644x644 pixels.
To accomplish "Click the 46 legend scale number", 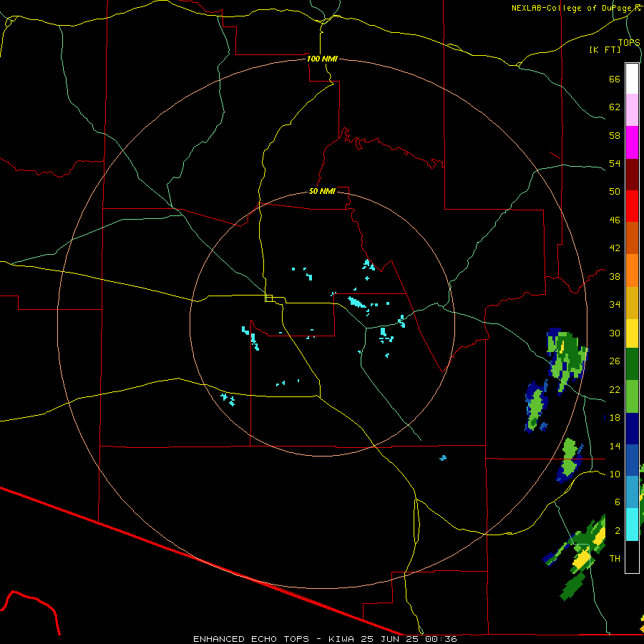I will pos(615,220).
